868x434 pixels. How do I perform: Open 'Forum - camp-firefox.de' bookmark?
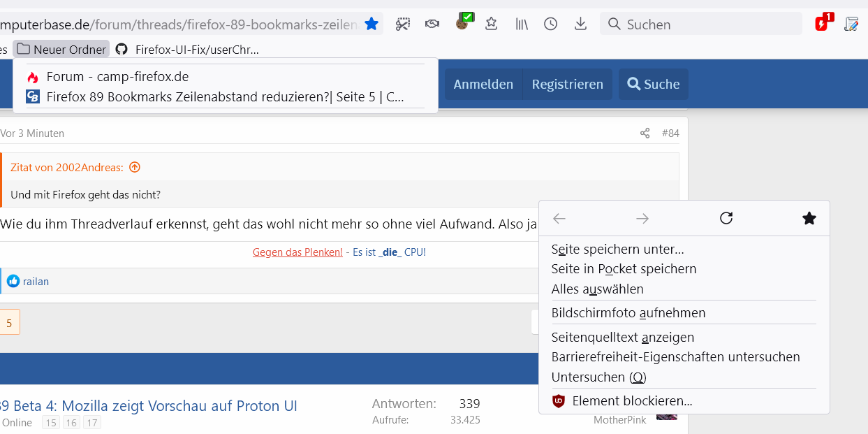(x=117, y=77)
